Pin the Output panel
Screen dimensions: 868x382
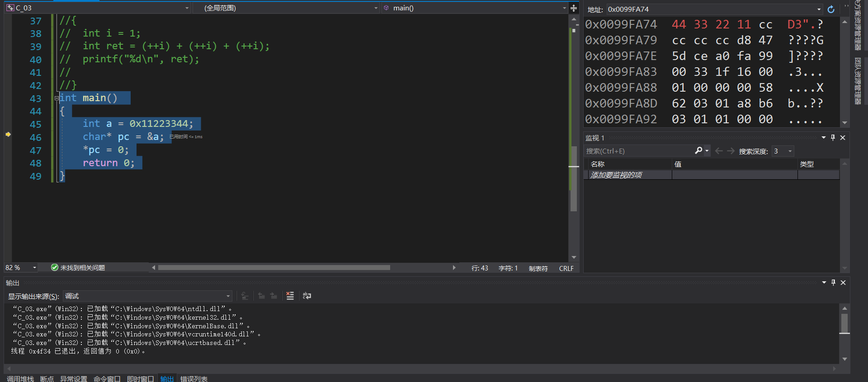click(833, 283)
